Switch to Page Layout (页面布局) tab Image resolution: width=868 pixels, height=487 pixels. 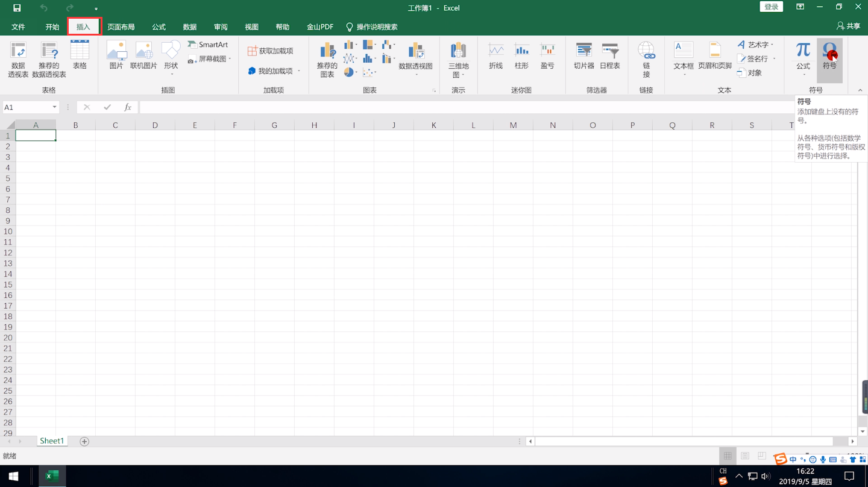point(121,27)
